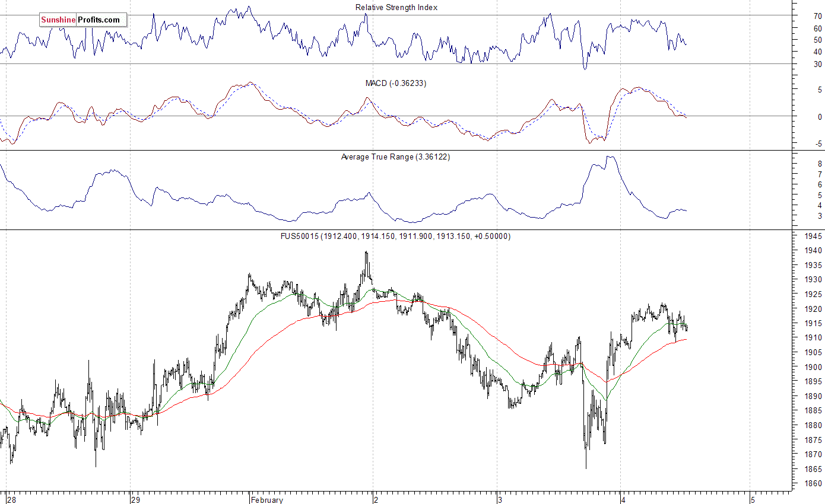Image resolution: width=825 pixels, height=504 pixels.
Task: Click the price axis label 1900
Action: tap(813, 367)
